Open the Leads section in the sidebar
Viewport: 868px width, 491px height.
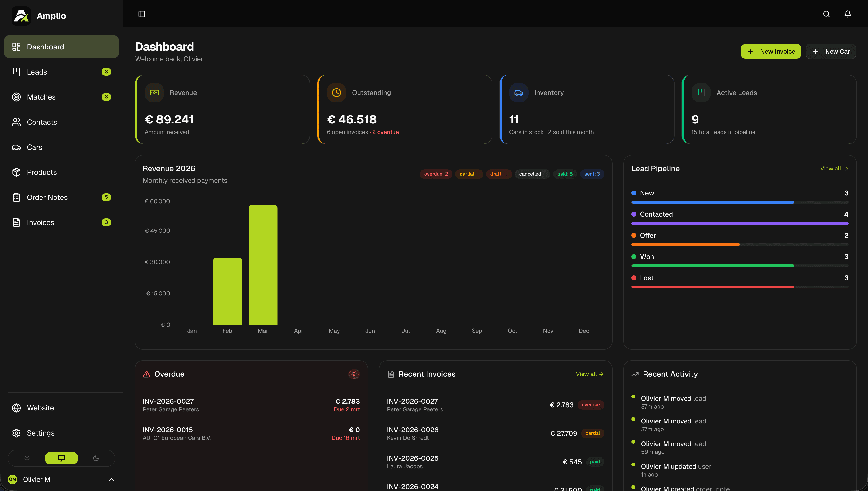(37, 72)
